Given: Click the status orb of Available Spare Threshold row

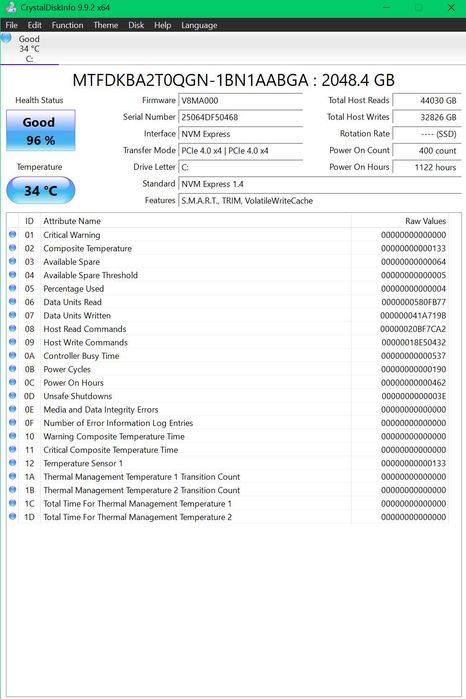Looking at the screenshot, I should click(x=12, y=275).
